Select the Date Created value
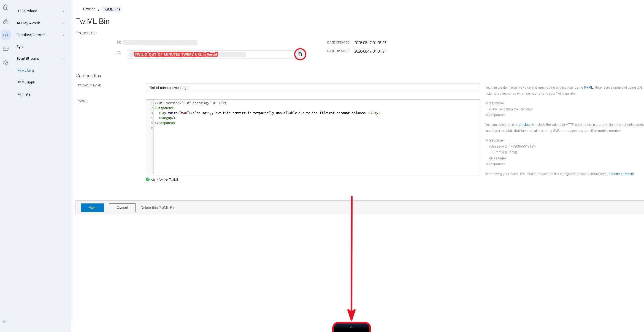Viewport: 644px width, 332px height. pos(370,43)
